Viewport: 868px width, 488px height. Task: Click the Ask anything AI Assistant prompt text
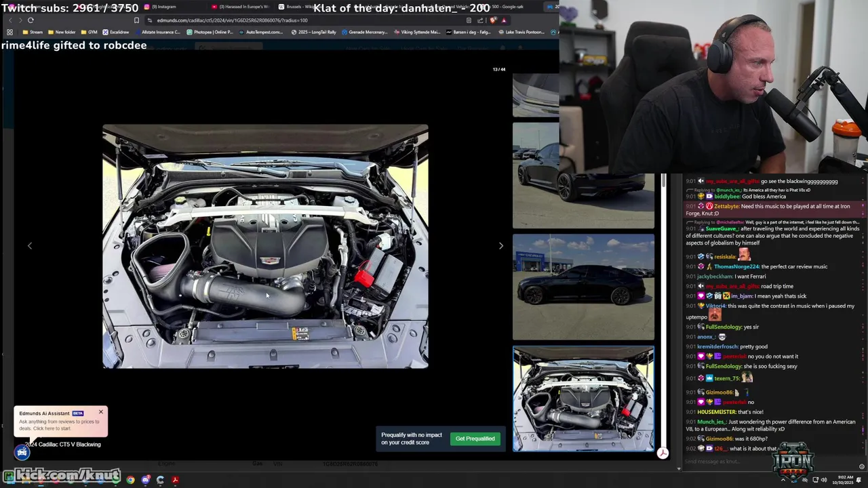[x=59, y=425]
